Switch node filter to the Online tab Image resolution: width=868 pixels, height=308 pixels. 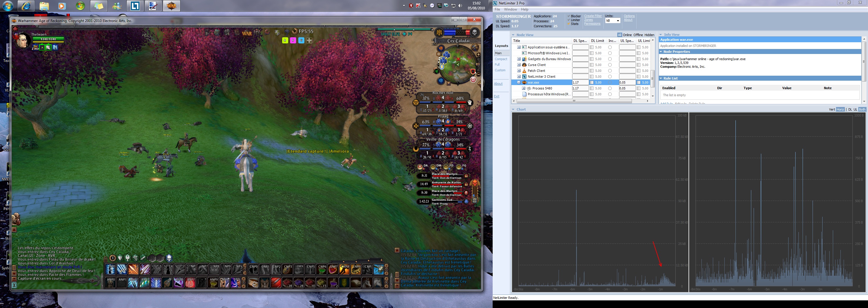(627, 35)
